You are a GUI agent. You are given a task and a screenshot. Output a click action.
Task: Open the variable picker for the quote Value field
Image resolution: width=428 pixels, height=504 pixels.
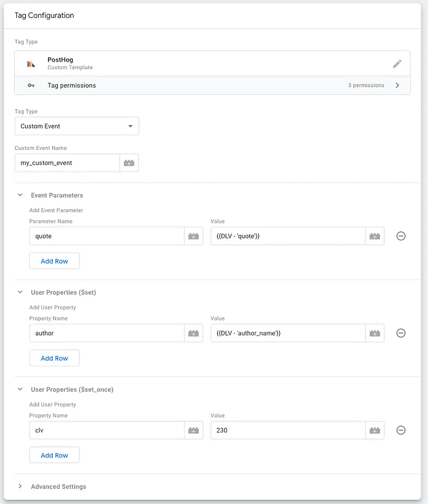pos(375,235)
